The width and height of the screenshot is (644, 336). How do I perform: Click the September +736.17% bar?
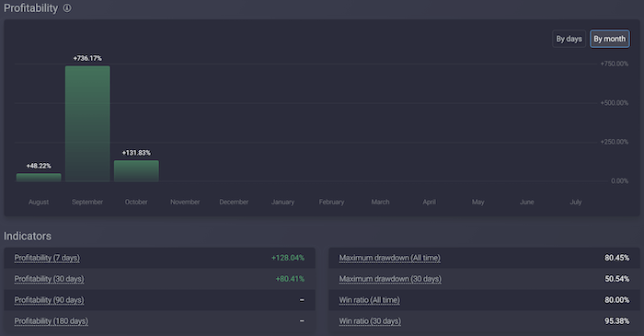87,123
